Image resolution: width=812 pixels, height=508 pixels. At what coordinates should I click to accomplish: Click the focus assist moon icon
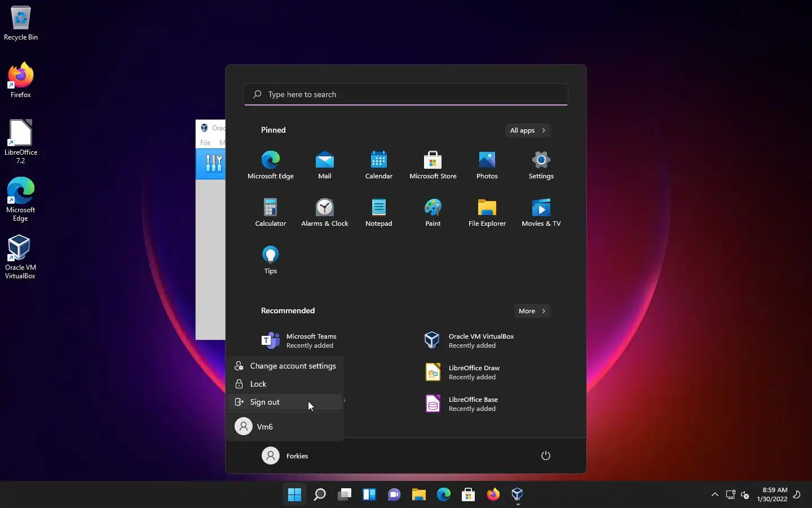[x=797, y=494]
